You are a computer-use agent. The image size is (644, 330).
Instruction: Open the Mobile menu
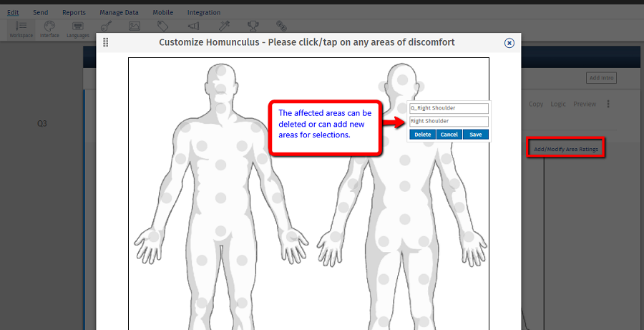[163, 12]
